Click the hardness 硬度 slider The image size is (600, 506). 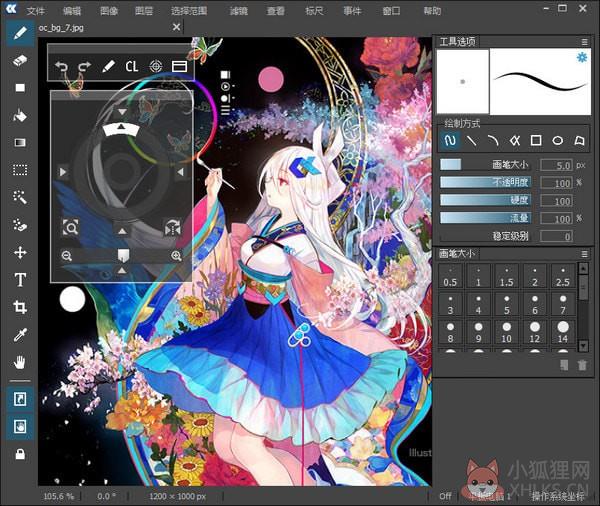485,200
